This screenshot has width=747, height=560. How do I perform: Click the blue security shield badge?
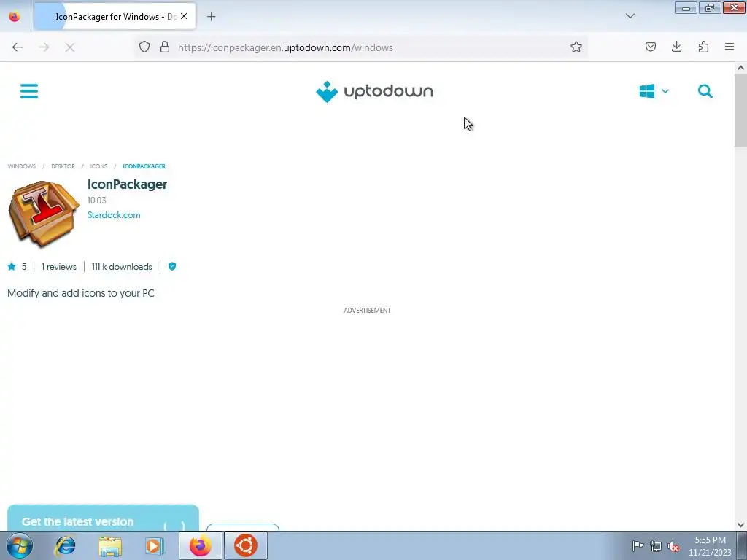tap(172, 266)
